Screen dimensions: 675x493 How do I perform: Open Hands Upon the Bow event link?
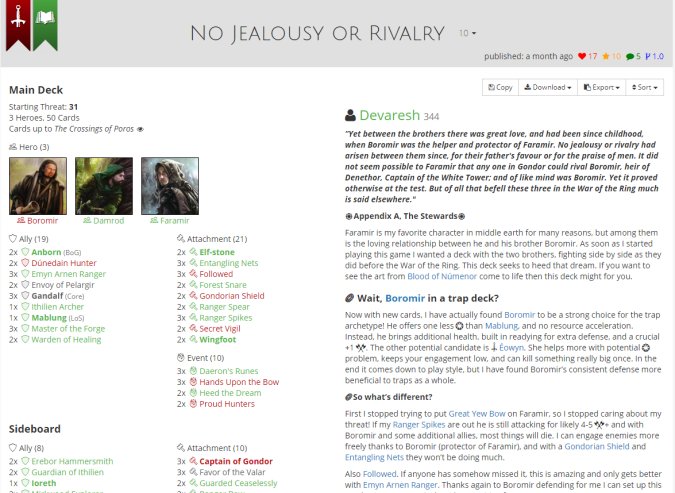tap(239, 382)
